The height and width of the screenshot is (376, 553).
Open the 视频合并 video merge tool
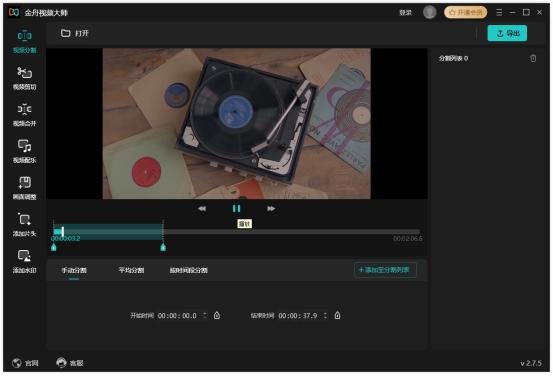click(24, 115)
